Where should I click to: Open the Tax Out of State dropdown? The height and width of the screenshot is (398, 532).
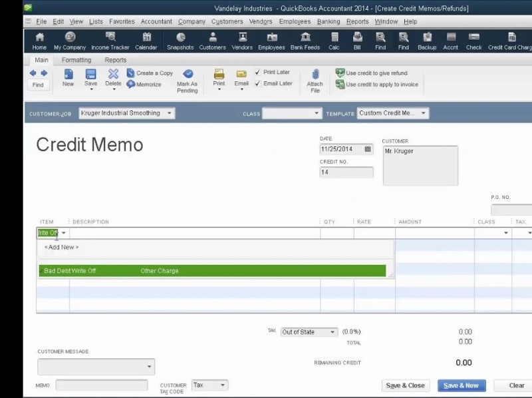[x=332, y=332]
